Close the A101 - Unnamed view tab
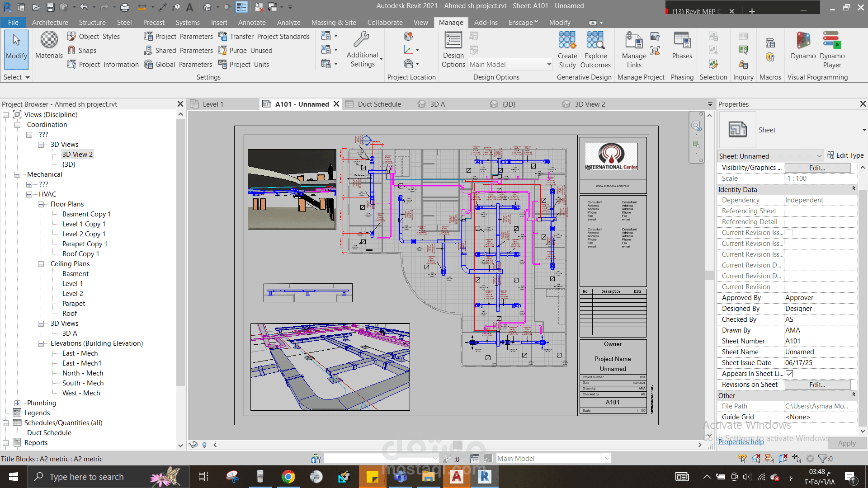The height and width of the screenshot is (488, 868). [336, 104]
